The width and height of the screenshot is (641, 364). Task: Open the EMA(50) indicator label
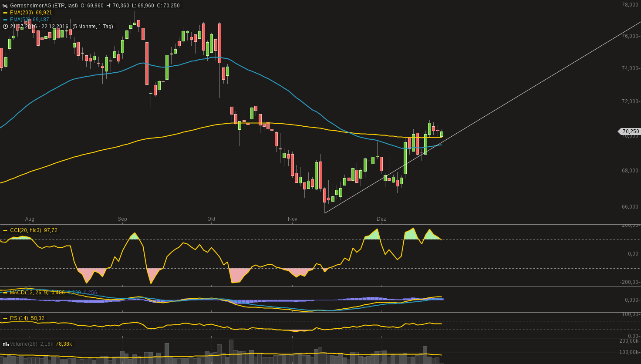20,20
